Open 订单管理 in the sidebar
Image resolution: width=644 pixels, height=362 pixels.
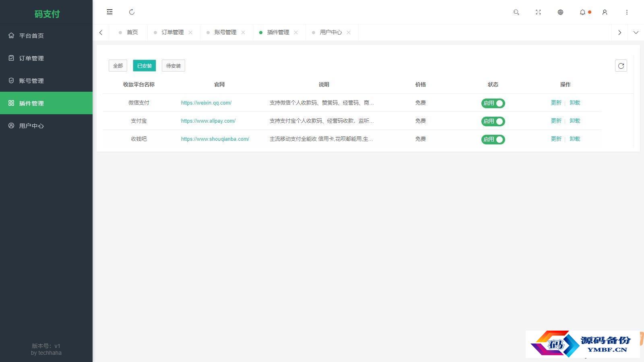click(x=46, y=58)
